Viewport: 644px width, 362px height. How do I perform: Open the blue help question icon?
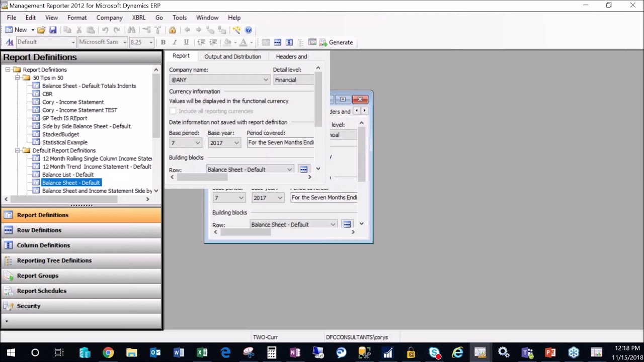(248, 30)
